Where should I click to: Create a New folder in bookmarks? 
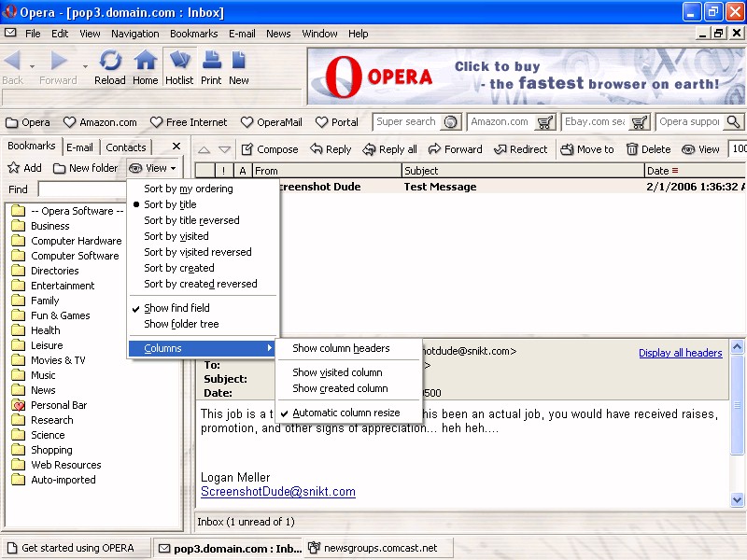coord(85,168)
